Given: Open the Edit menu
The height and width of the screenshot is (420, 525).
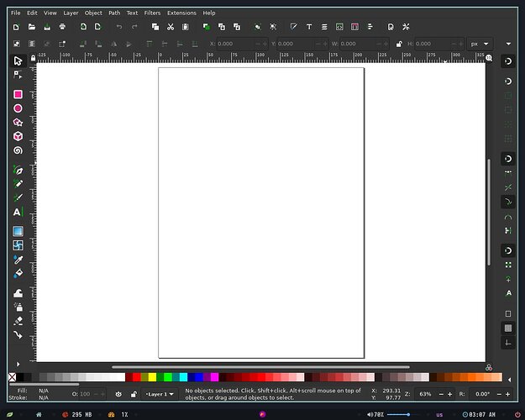Looking at the screenshot, I should pyautogui.click(x=32, y=13).
